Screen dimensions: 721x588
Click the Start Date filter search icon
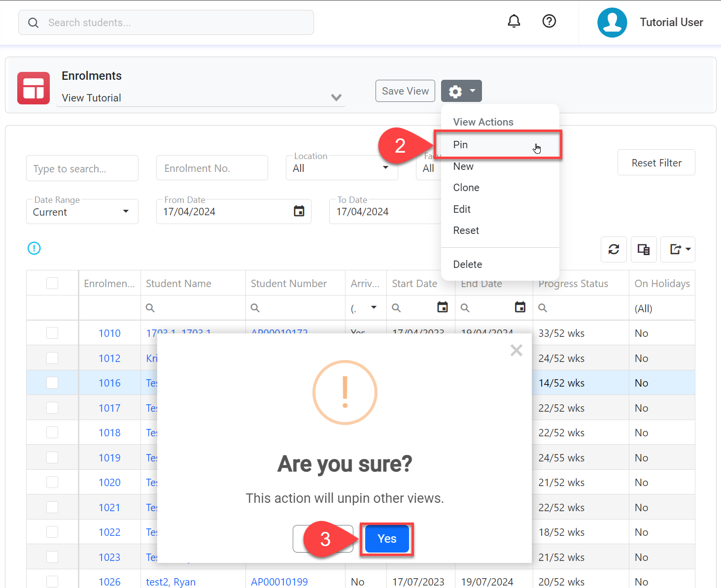coord(396,308)
